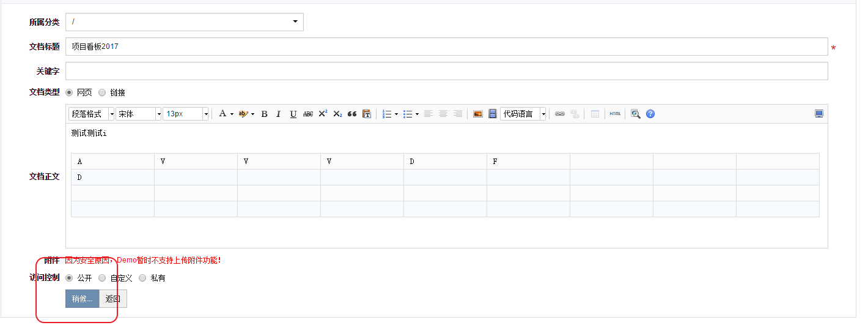Toggle fullscreen editor mode

[819, 114]
